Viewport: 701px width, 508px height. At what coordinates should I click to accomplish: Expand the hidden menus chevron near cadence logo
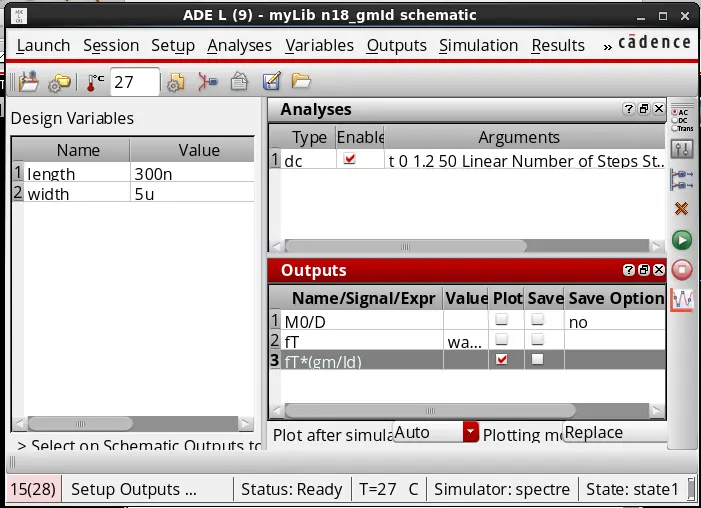[607, 47]
